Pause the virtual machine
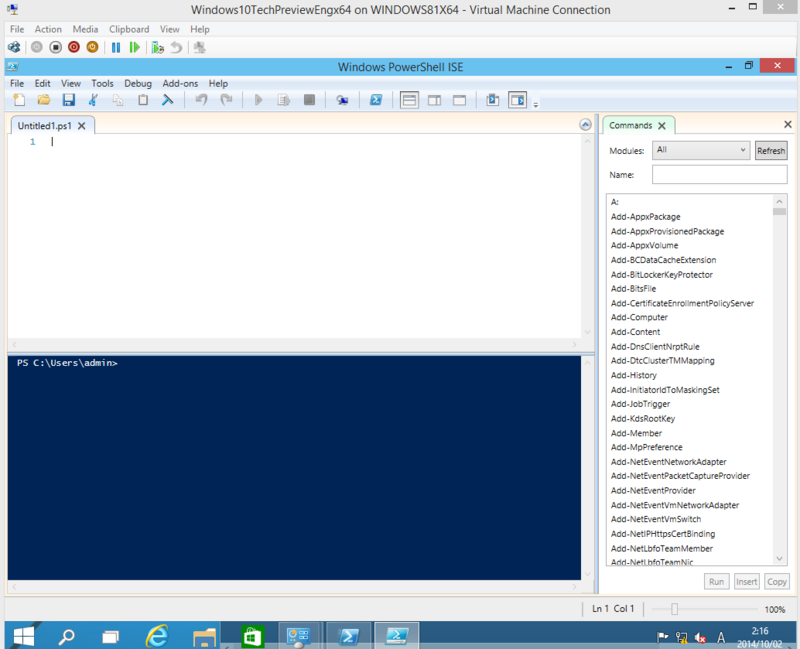Viewport: 800px width, 649px height. point(116,47)
